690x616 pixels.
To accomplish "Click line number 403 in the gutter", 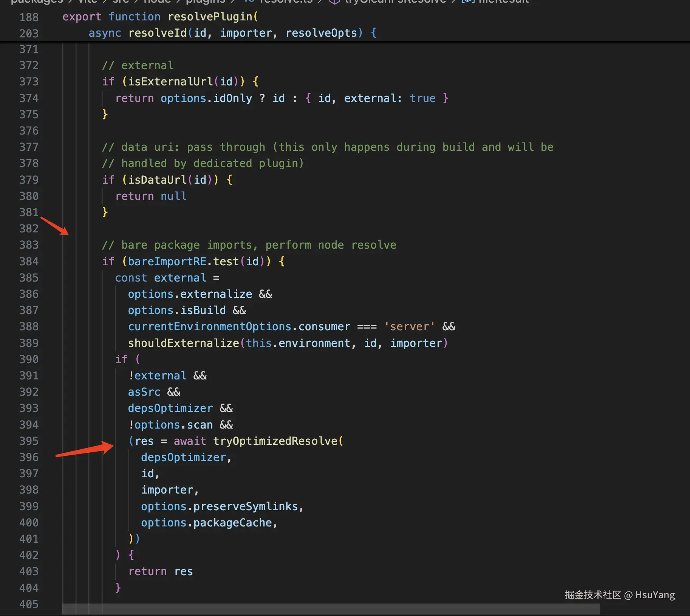I will (x=29, y=571).
